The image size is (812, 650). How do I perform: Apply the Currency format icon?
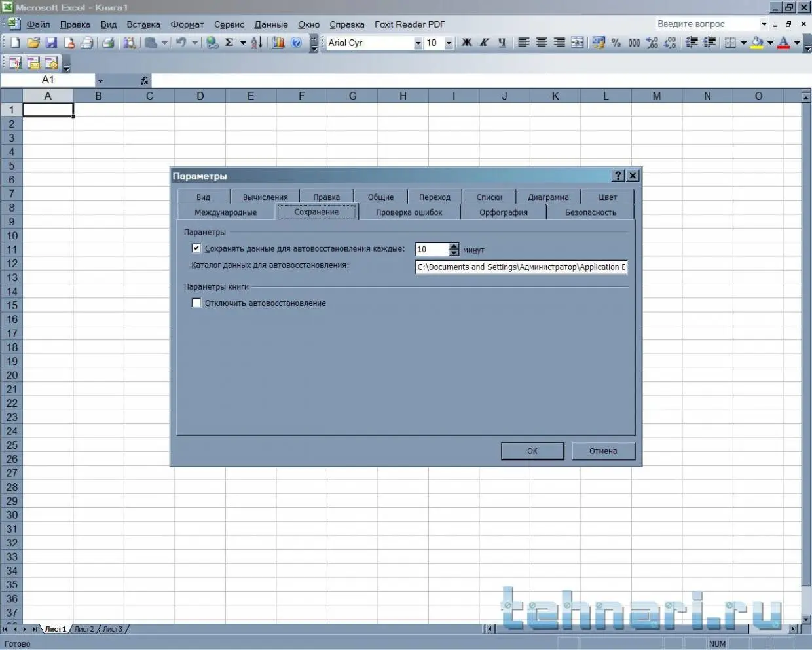point(599,43)
